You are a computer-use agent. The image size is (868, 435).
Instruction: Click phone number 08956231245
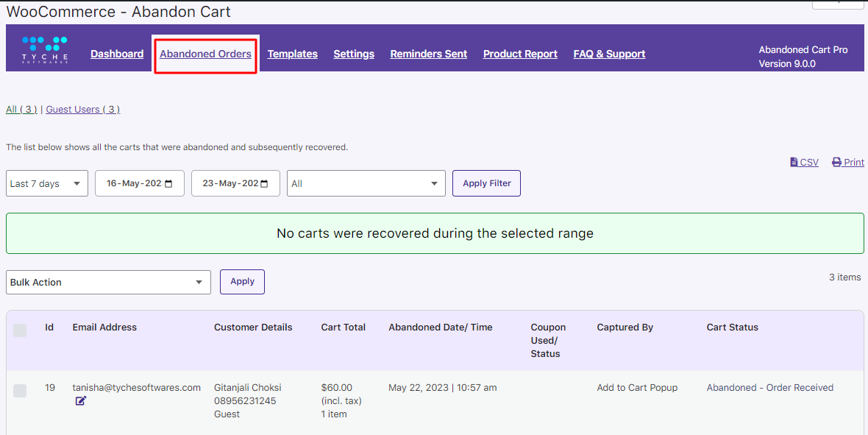point(245,400)
